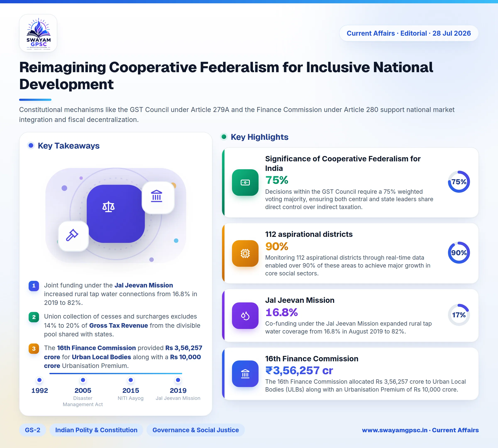Click the bank building icon tile
The width and height of the screenshot is (498, 448).
[158, 198]
